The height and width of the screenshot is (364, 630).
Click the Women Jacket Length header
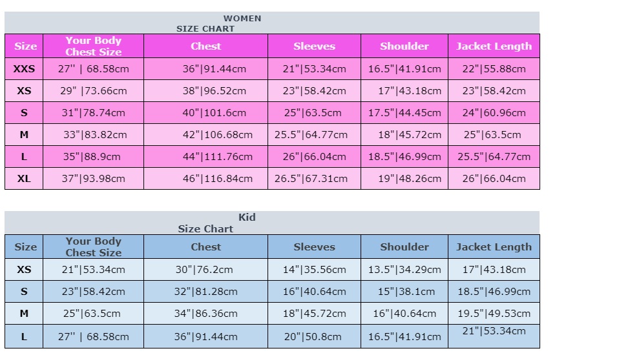(x=494, y=46)
